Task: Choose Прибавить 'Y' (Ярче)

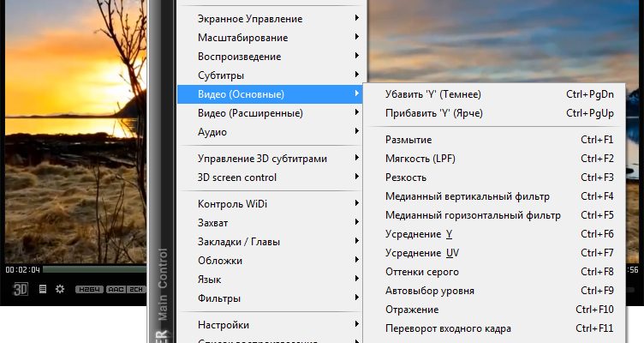Action: [494, 113]
